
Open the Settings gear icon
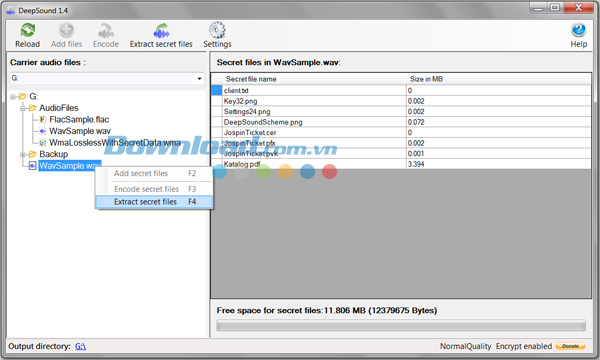click(217, 30)
